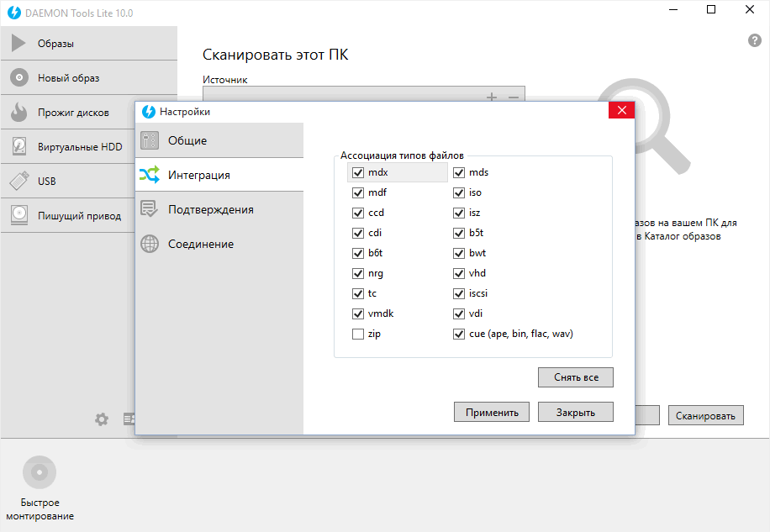770x532 pixels.
Task: Click the General settings sliders icon
Action: coord(150,140)
